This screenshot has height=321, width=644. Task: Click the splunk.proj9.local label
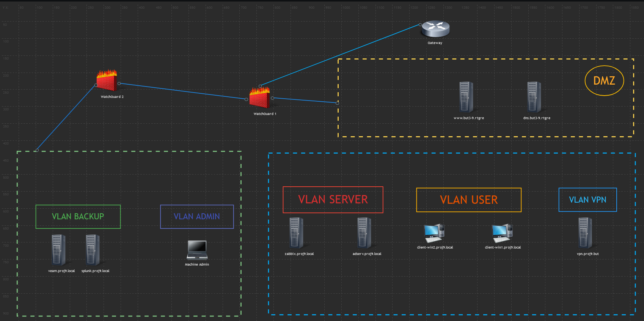coord(96,271)
